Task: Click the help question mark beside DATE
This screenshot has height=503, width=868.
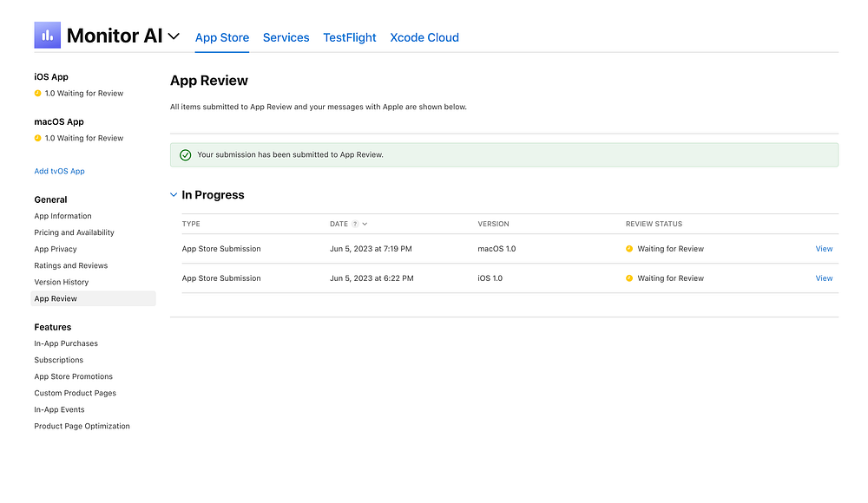Action: [x=355, y=224]
